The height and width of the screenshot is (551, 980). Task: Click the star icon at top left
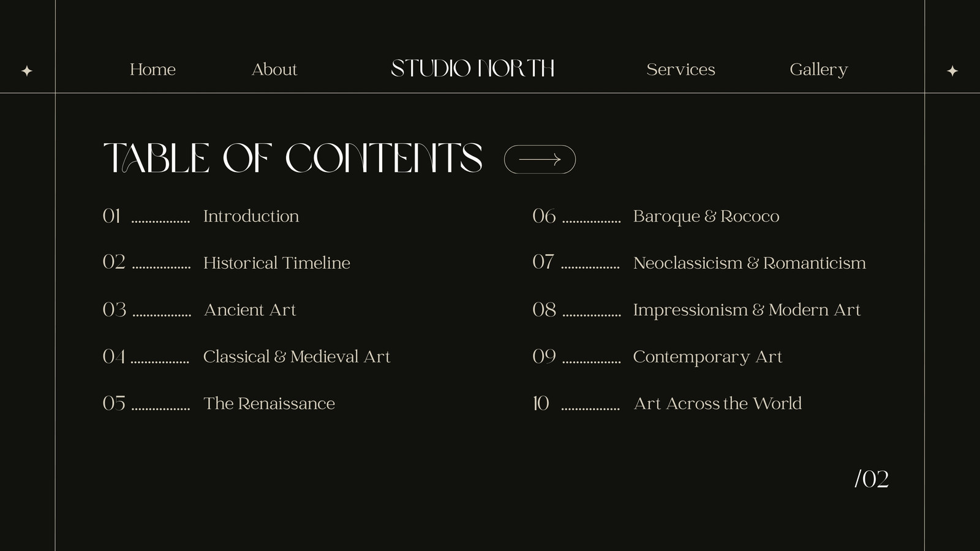[x=27, y=70]
